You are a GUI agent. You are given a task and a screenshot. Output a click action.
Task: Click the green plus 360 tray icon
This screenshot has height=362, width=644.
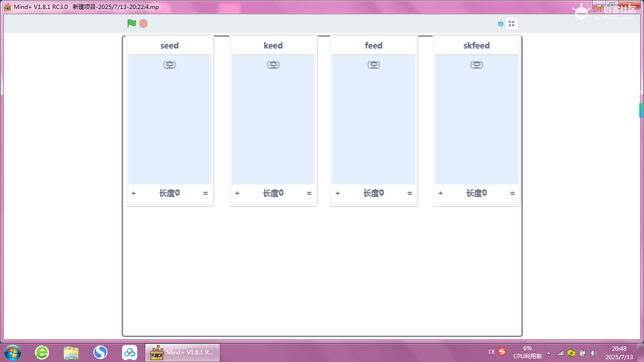[571, 353]
